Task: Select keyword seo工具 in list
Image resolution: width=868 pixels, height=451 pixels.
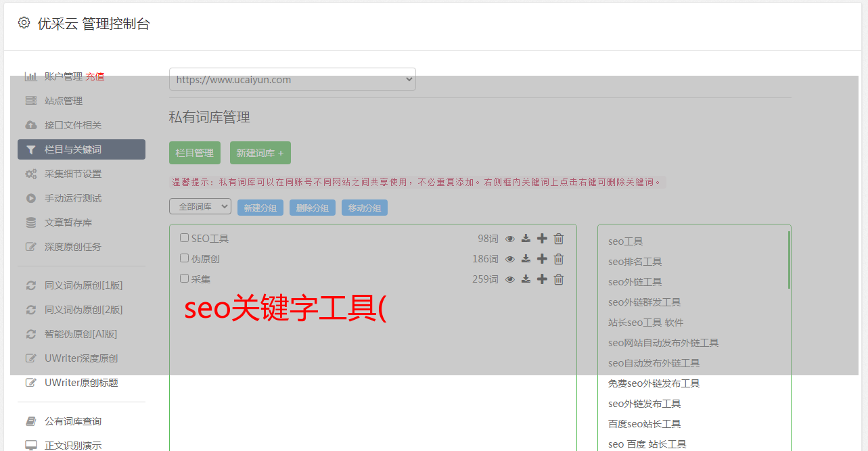Action: tap(626, 241)
